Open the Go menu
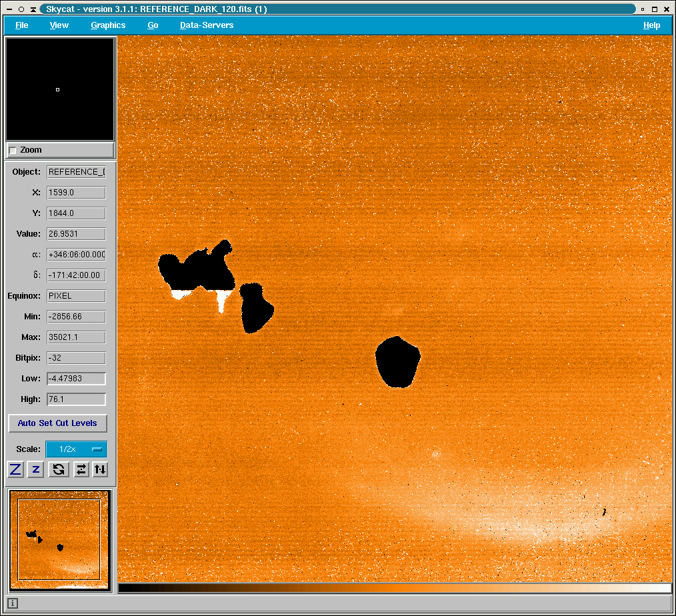676x616 pixels. pos(153,25)
